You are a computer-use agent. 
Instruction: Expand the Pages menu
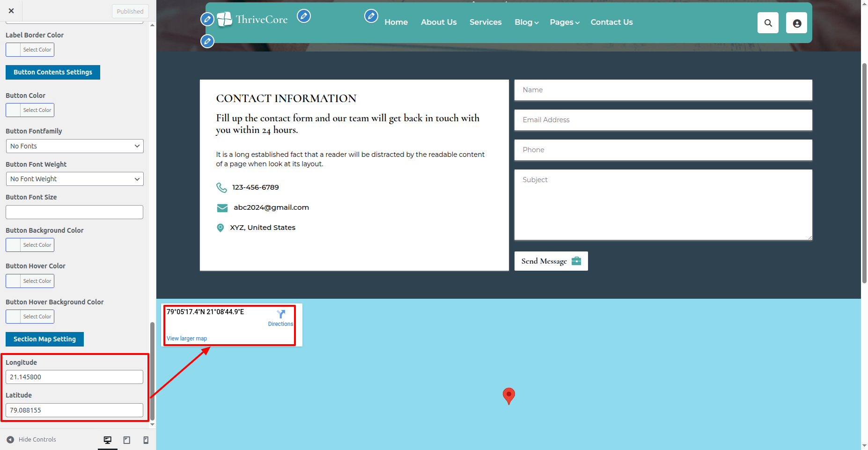564,22
